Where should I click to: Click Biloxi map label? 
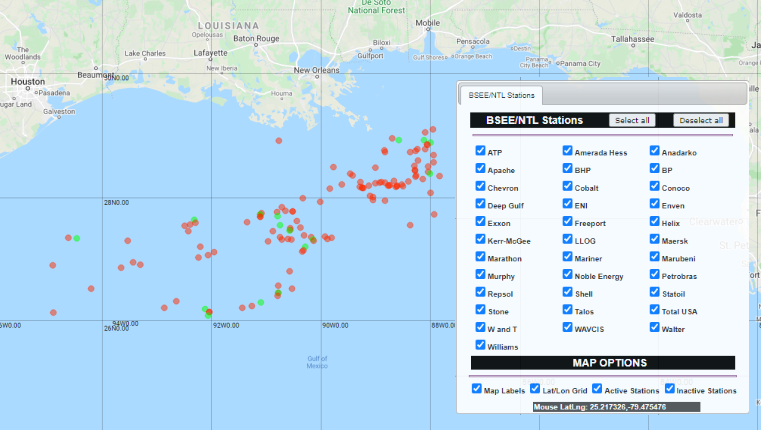click(x=381, y=43)
